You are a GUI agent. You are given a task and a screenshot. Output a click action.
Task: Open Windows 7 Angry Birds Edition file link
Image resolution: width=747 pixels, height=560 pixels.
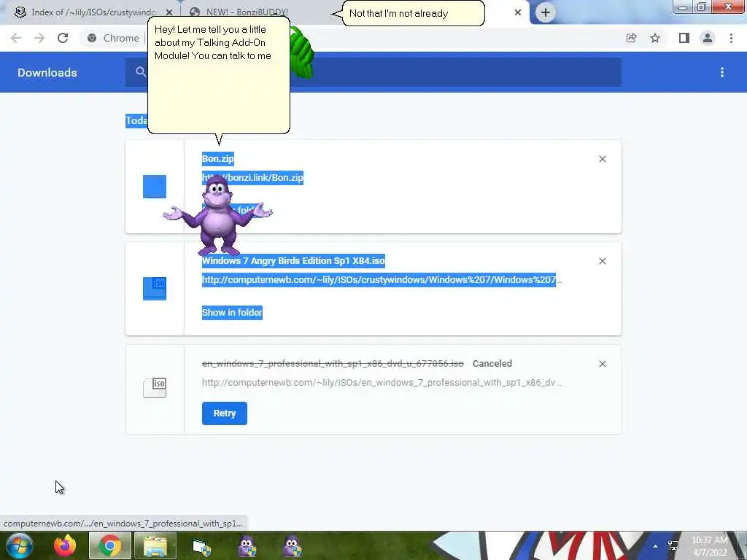293,261
